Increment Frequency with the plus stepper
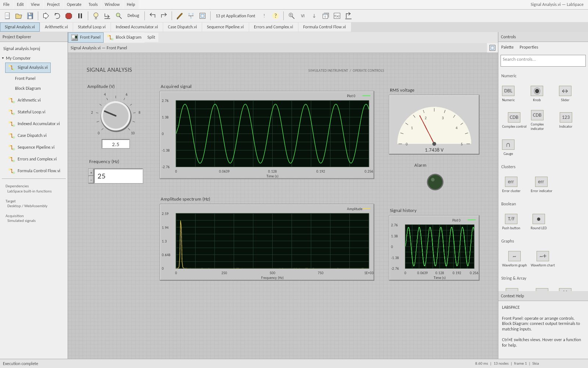588x368 pixels. (91, 173)
